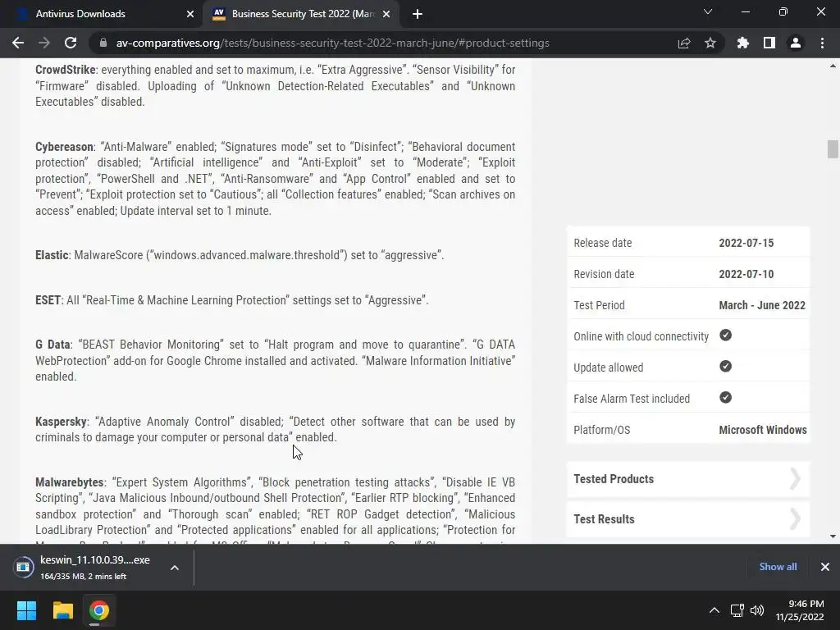Click the CrowdStrike heading text
This screenshot has width=840, height=630.
(x=66, y=70)
